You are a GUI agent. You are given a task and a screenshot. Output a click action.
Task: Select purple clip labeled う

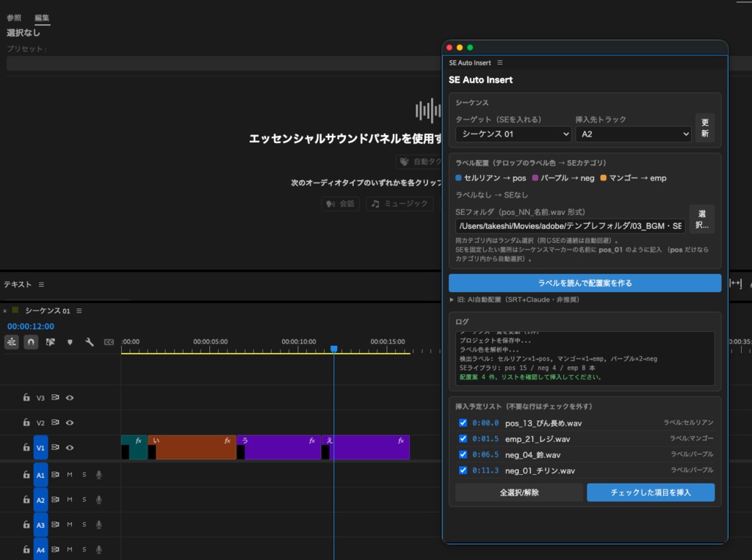278,447
